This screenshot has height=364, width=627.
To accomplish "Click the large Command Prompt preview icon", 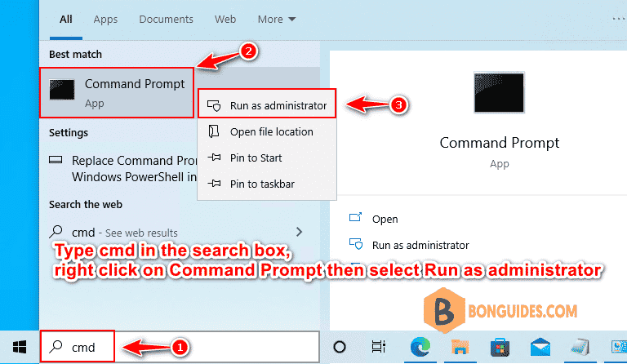I will point(499,92).
